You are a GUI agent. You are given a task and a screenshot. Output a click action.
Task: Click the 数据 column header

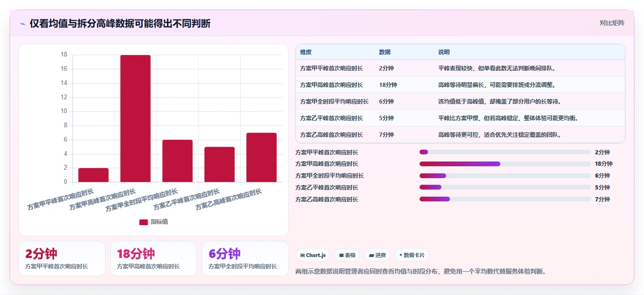tap(385, 52)
